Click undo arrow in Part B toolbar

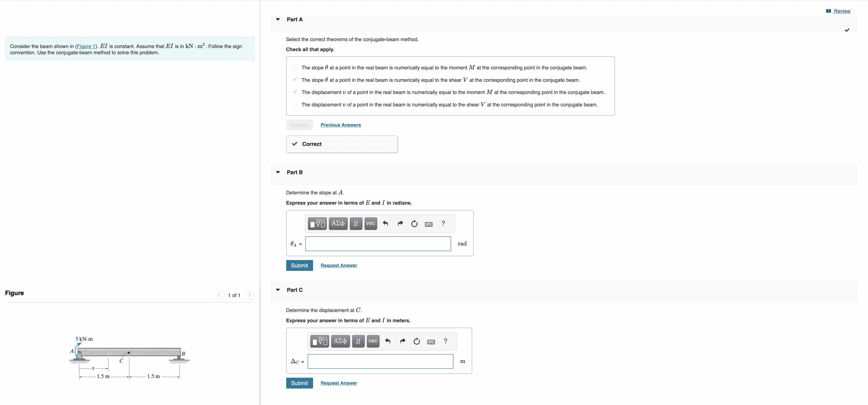386,223
